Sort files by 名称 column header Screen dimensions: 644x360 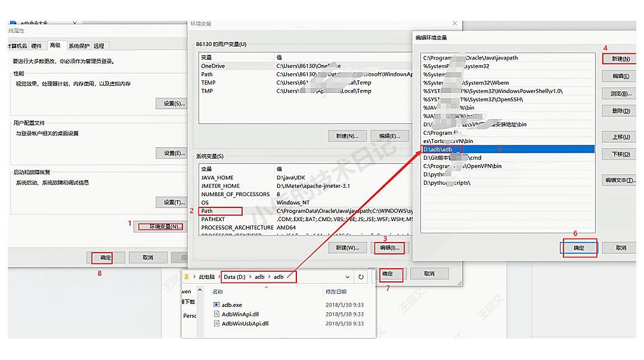pos(218,291)
